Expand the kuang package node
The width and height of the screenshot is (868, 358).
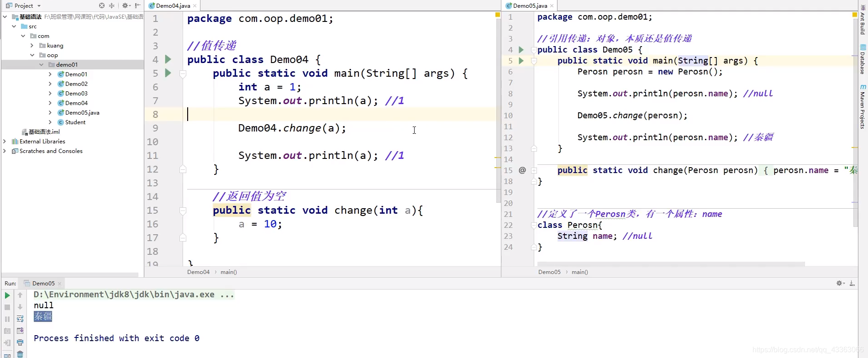(32, 46)
